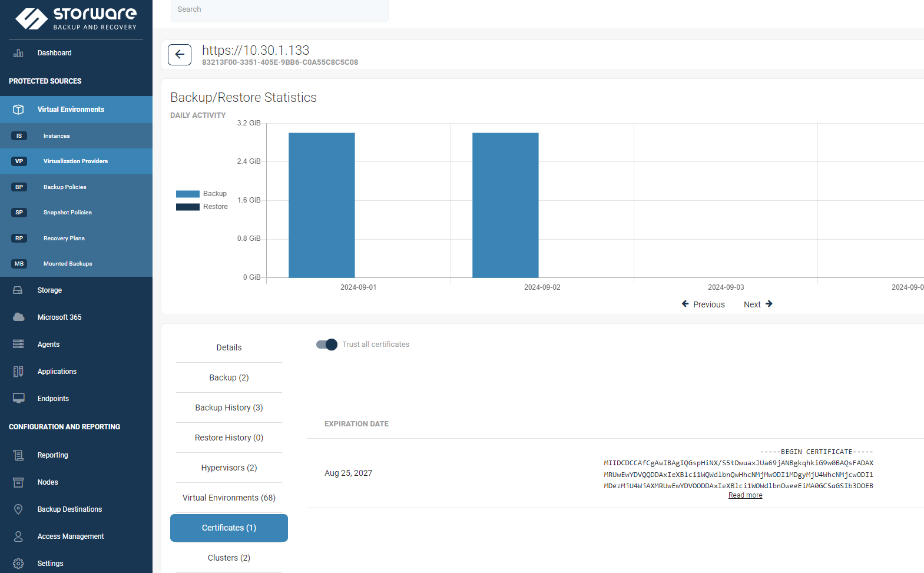Image resolution: width=924 pixels, height=573 pixels.
Task: Click Read more under certificate
Action: [745, 495]
